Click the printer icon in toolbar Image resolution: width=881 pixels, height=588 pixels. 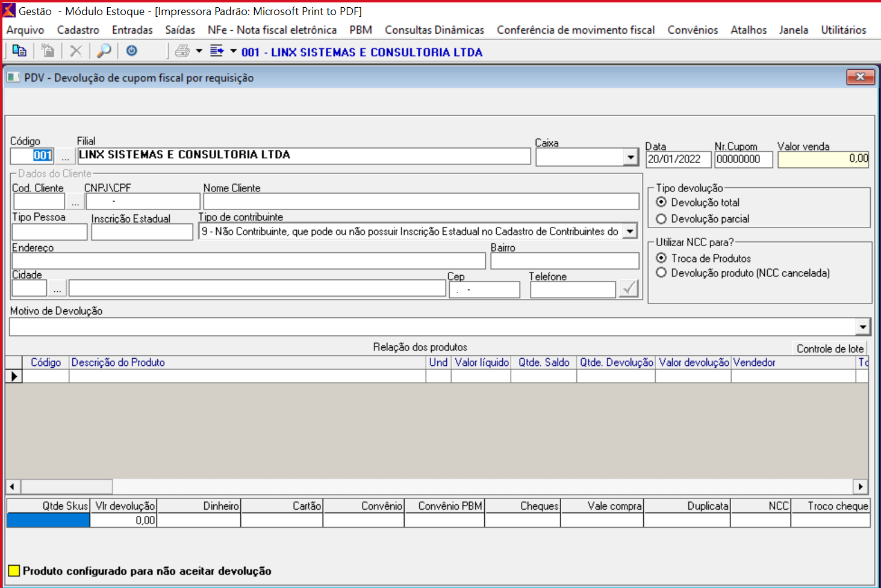coord(182,51)
